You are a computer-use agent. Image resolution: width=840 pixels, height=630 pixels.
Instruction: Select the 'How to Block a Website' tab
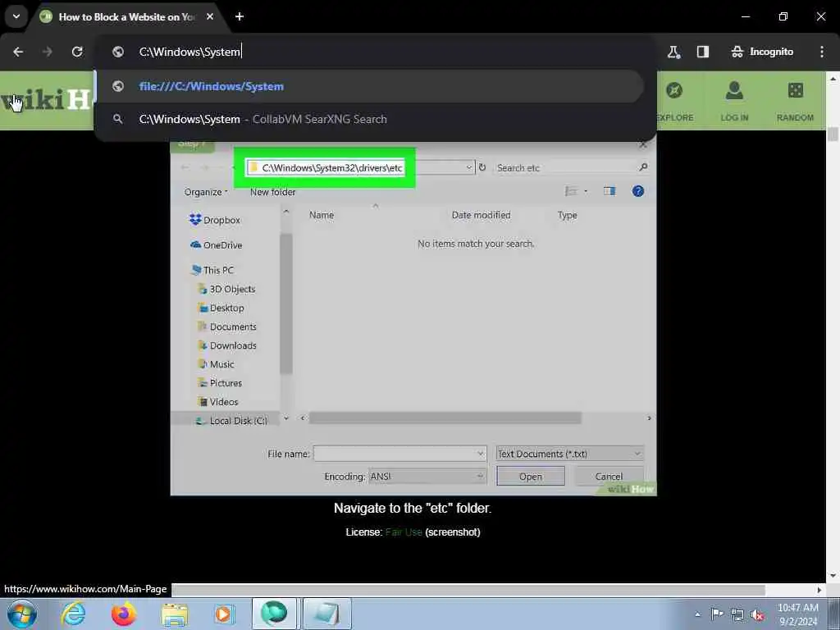click(x=127, y=16)
